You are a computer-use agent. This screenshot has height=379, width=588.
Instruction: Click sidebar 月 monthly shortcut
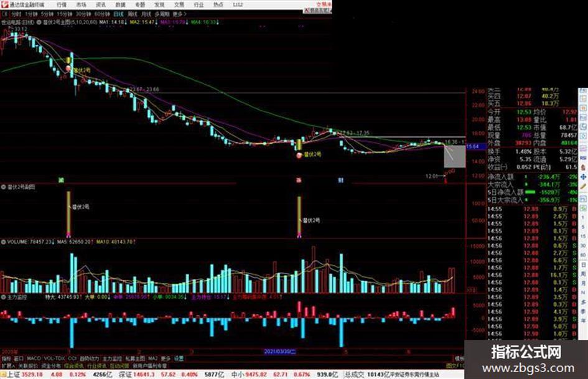point(583,284)
